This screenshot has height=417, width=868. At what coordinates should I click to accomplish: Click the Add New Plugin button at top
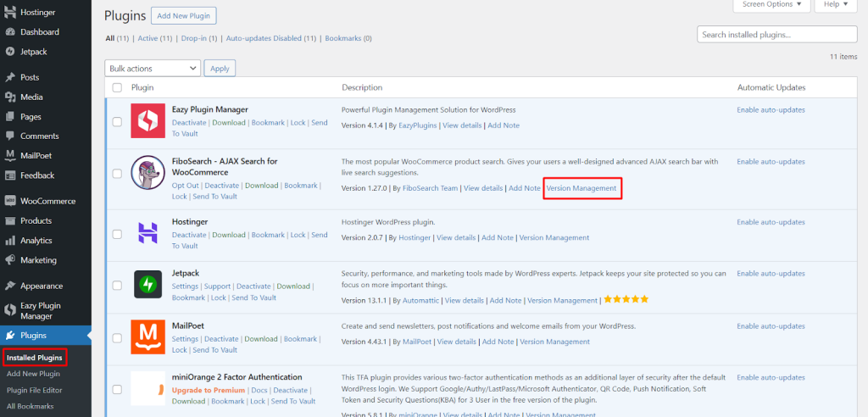pos(183,15)
